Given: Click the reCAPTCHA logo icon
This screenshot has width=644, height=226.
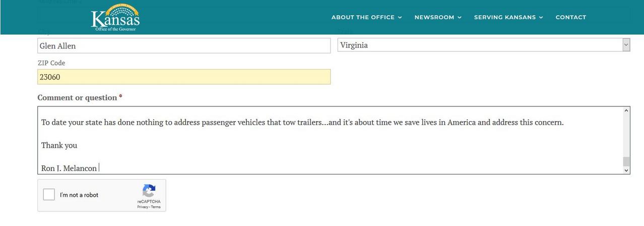Looking at the screenshot, I should [x=149, y=191].
